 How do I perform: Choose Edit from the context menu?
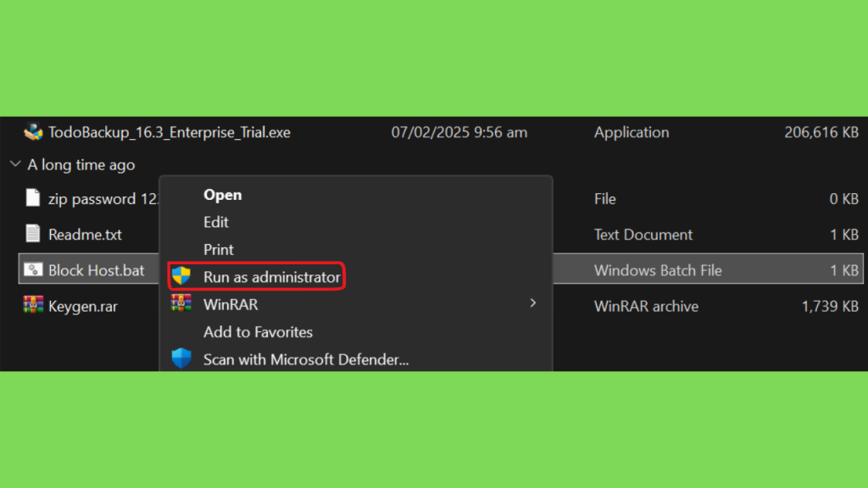tap(216, 222)
